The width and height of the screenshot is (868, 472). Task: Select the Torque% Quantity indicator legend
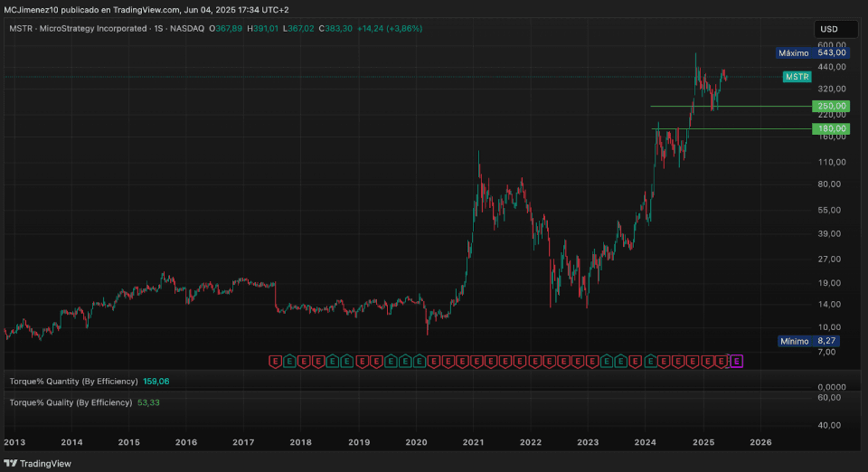pos(74,382)
